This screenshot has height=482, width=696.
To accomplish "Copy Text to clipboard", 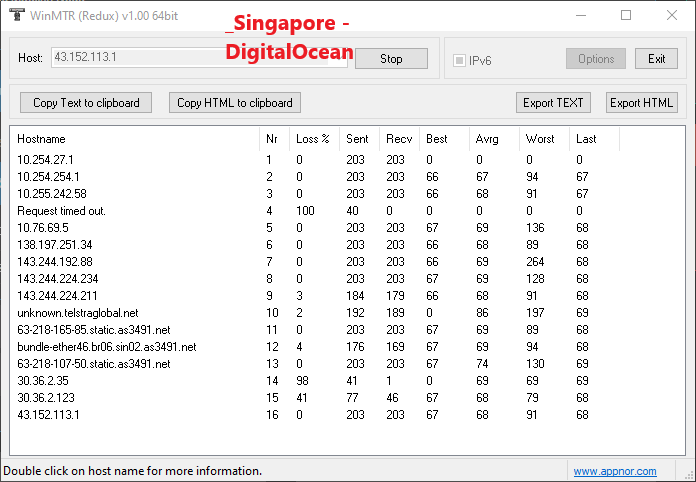I will pos(86,103).
